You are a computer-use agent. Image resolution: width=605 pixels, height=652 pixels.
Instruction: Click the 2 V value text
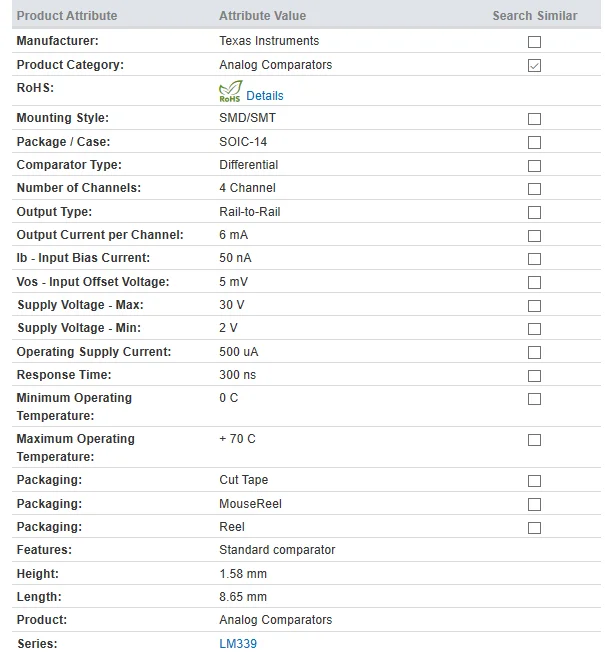(228, 328)
